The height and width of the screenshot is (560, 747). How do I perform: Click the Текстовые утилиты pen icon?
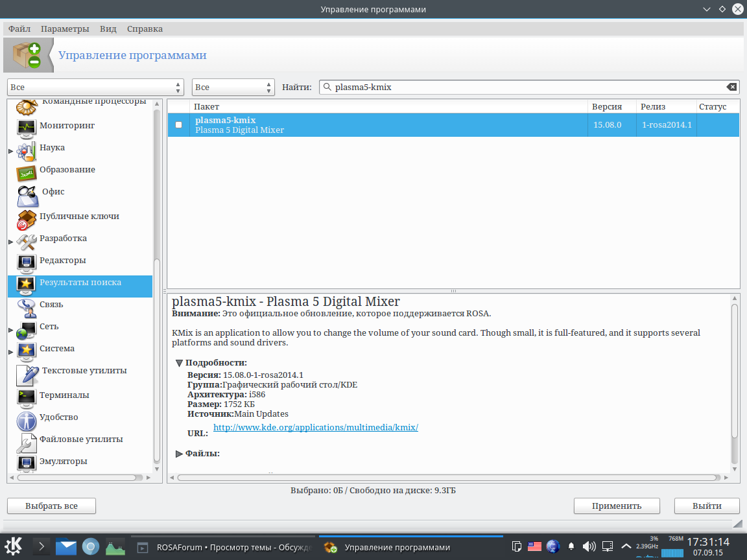[x=27, y=375]
